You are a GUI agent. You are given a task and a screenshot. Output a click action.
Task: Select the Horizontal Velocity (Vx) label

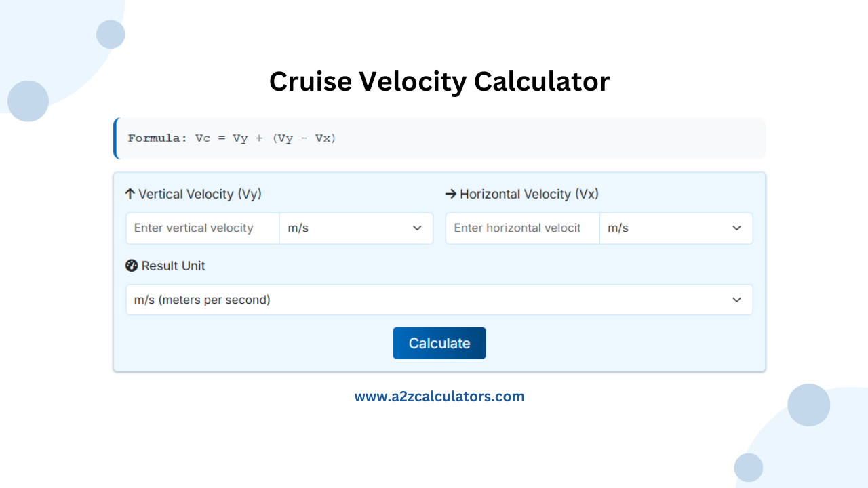(529, 194)
